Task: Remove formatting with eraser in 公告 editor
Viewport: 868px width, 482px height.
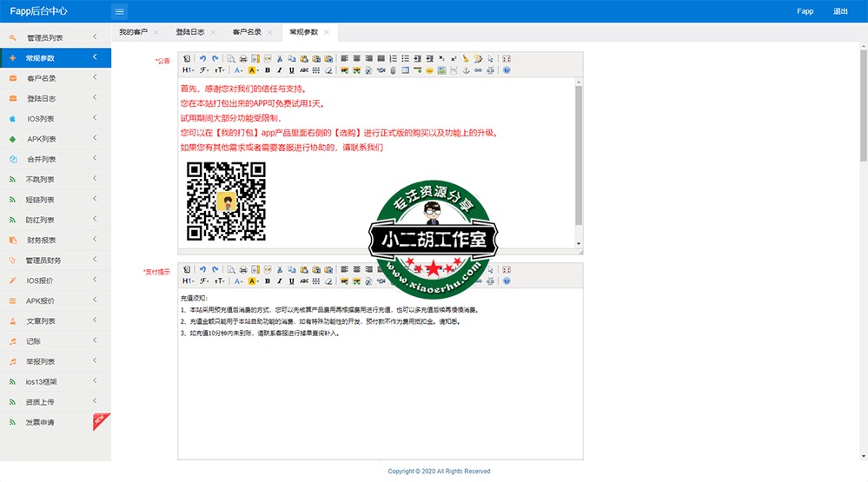Action: tap(328, 70)
